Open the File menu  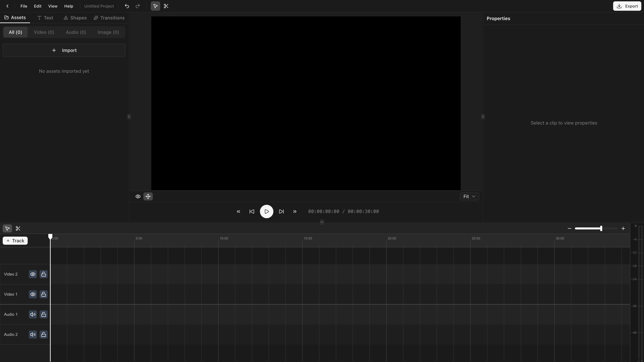click(24, 6)
